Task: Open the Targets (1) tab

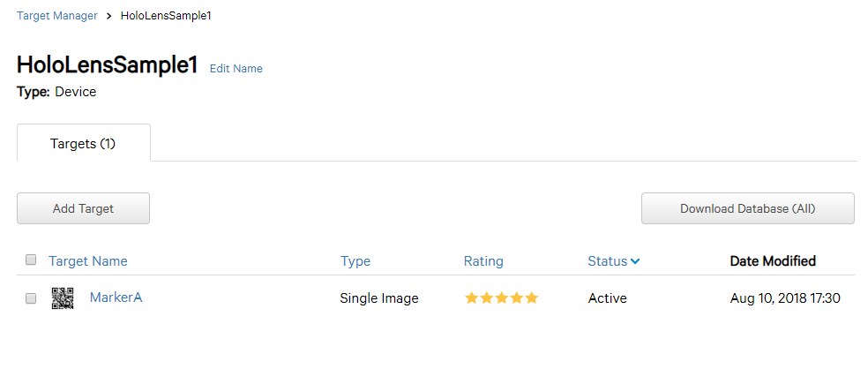Action: (83, 143)
